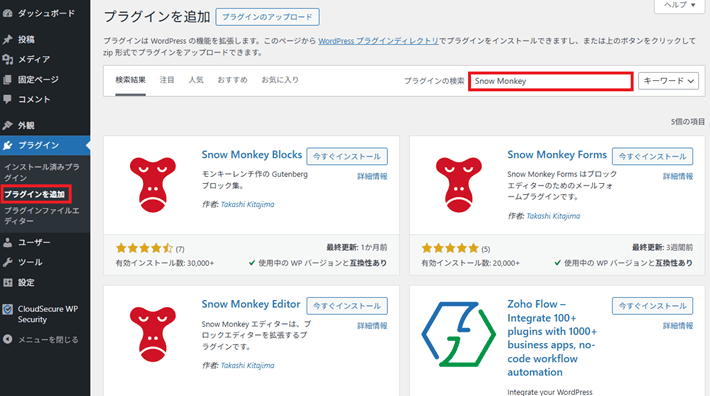Click the 設定 settings icon

8,282
